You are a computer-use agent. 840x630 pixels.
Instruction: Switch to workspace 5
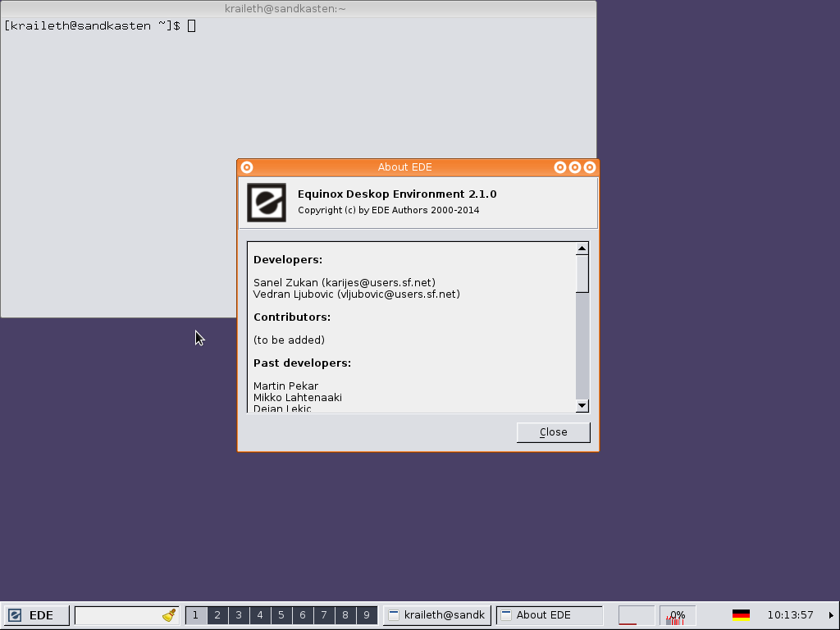281,615
